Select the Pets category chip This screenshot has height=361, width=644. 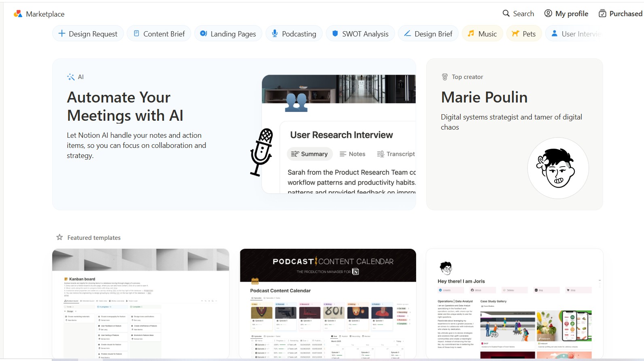tap(524, 34)
